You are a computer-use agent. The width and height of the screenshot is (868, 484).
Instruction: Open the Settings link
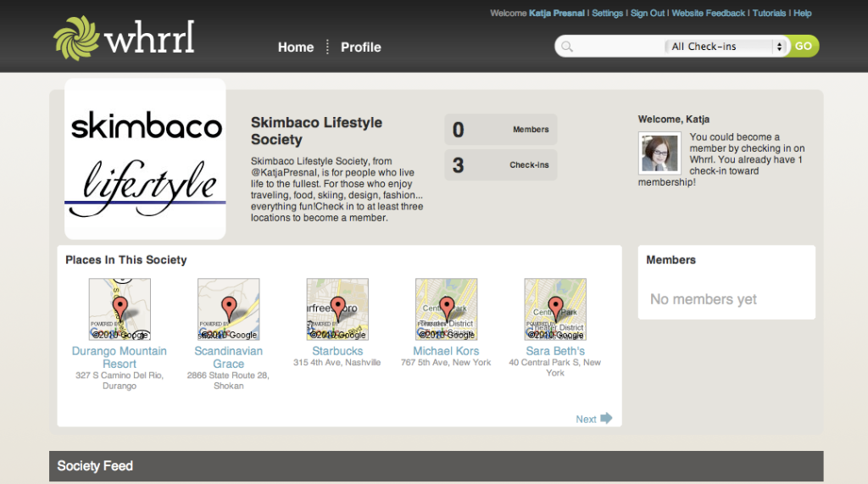[607, 13]
